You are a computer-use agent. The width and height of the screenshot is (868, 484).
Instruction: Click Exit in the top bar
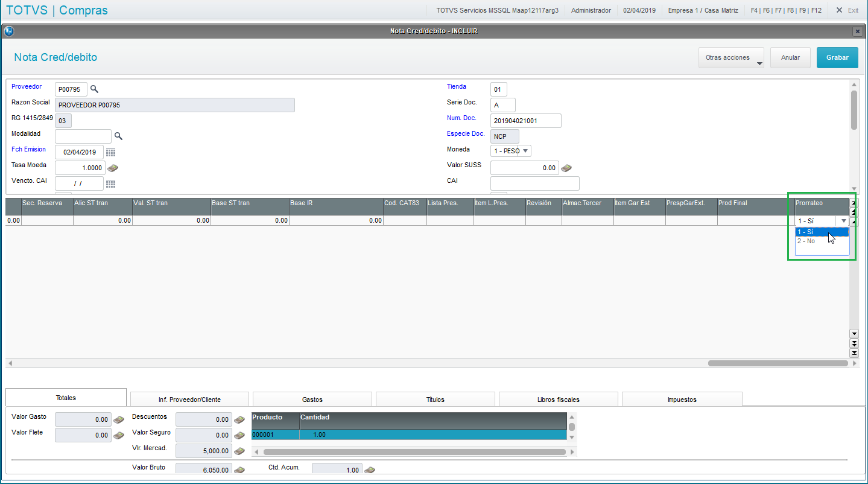point(847,10)
